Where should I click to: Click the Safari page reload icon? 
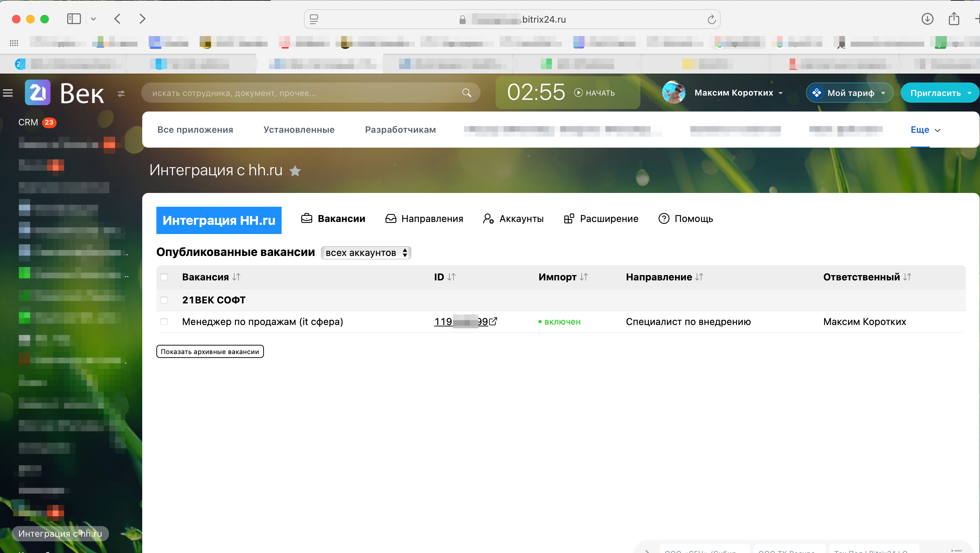[711, 19]
